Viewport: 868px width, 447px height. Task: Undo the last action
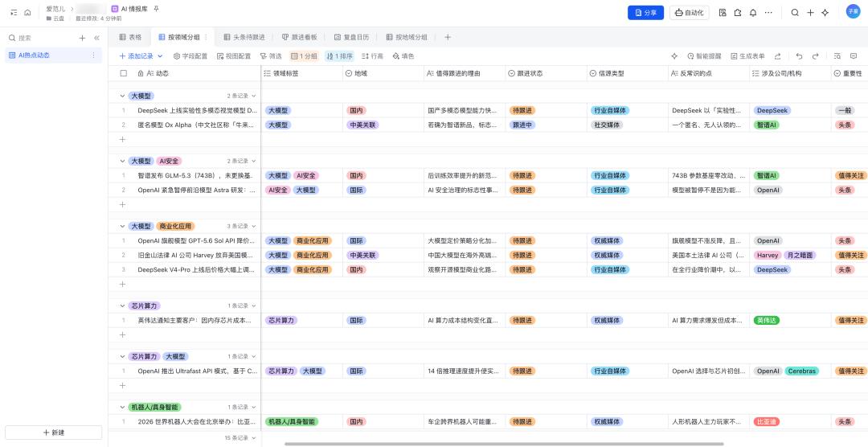pyautogui.click(x=799, y=56)
